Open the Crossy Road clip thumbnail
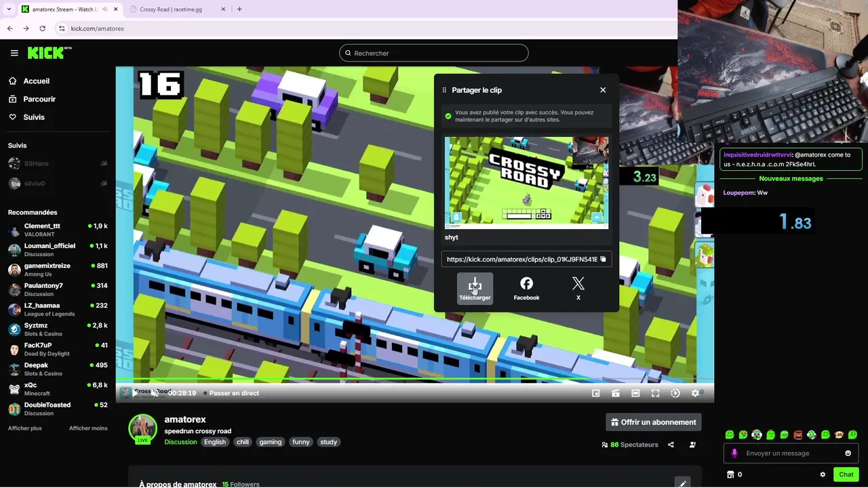868x488 pixels. click(526, 183)
